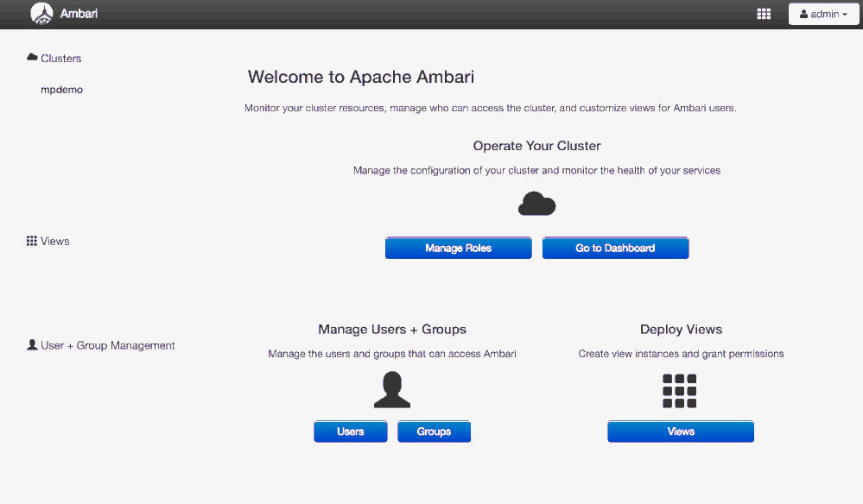863x504 pixels.
Task: Open User + Group Management in the sidebar
Action: pos(107,346)
